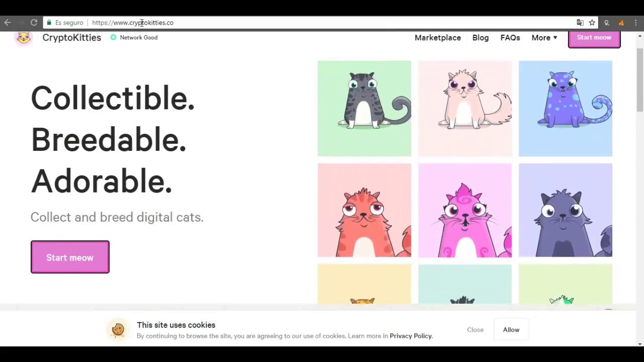The width and height of the screenshot is (644, 362).
Task: Click the cookie icon in the banner
Action: 118,330
